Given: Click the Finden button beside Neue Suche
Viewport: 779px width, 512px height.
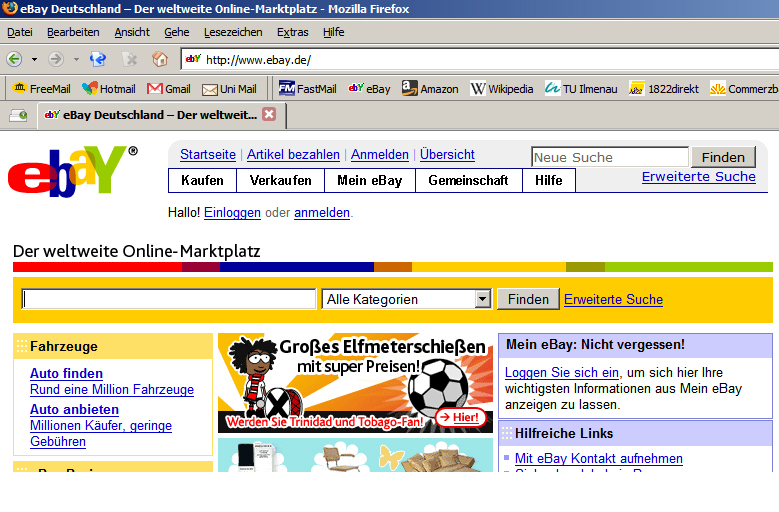Looking at the screenshot, I should point(722,157).
